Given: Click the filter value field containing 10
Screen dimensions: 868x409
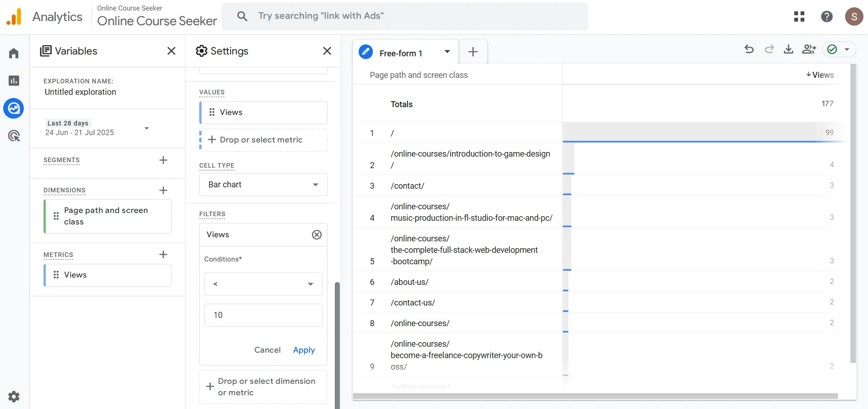Looking at the screenshot, I should pos(263,315).
